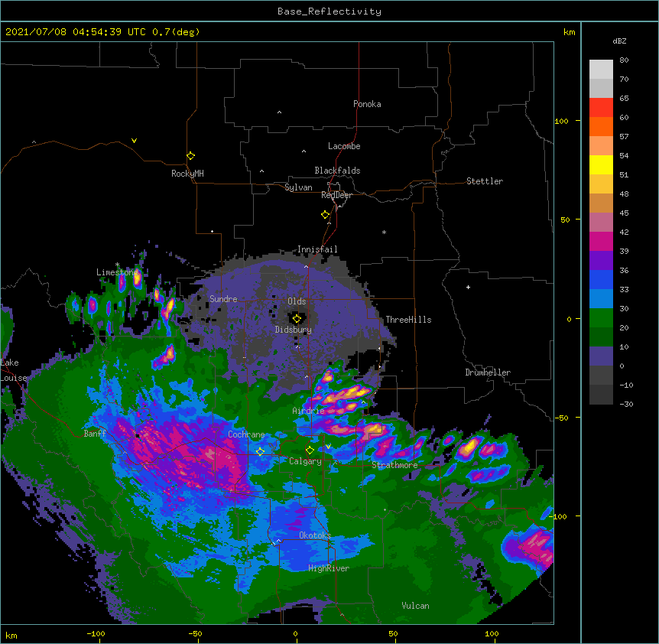Select the purple 36-39 dBZ legend swatch
Screen dimensions: 659x644
coord(601,261)
